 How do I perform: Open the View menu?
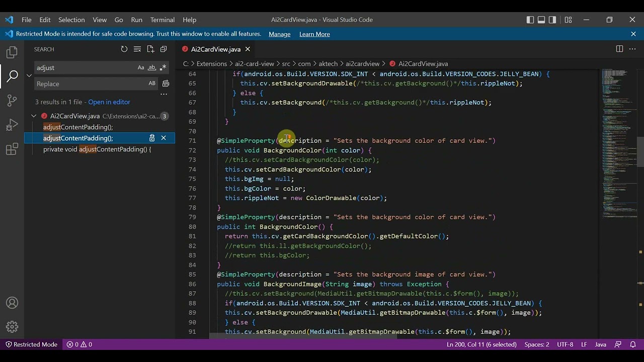(100, 20)
